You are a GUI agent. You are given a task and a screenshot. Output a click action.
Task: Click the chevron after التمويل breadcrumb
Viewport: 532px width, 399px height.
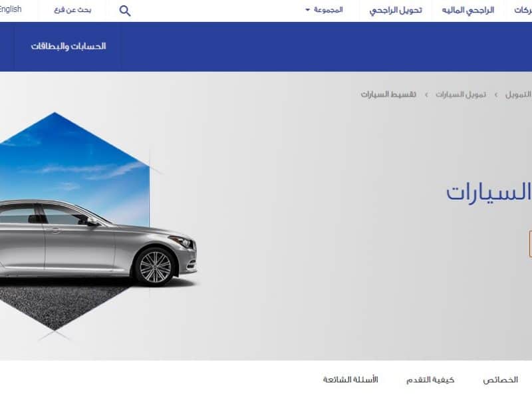pyautogui.click(x=496, y=95)
